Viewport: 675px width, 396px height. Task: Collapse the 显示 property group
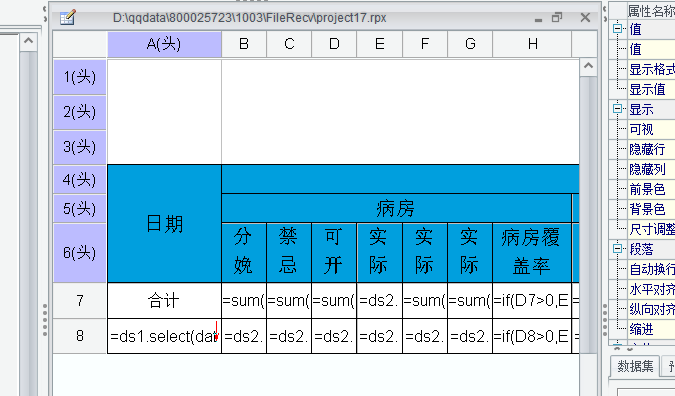point(617,109)
